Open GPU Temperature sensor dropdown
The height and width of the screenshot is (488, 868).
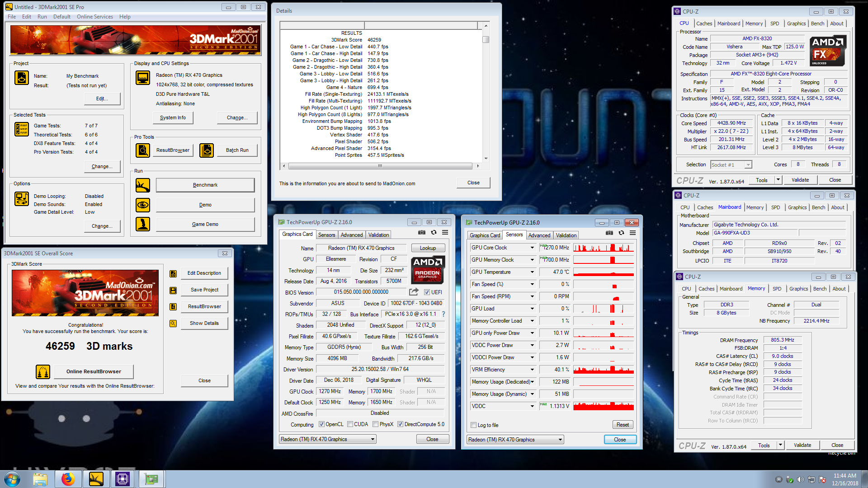(532, 272)
